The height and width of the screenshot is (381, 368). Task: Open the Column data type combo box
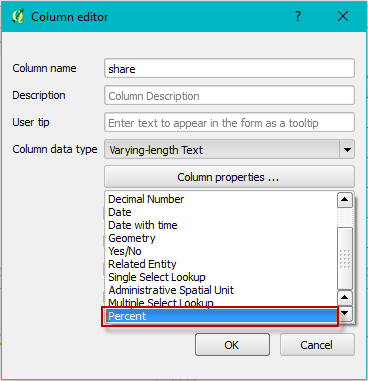click(x=229, y=149)
